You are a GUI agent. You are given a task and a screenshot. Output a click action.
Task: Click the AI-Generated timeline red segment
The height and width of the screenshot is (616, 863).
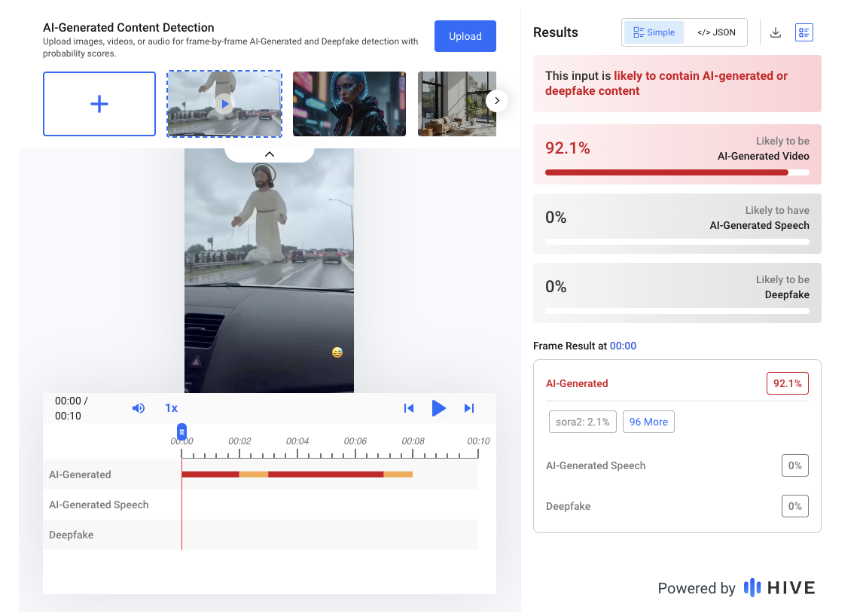click(325, 474)
